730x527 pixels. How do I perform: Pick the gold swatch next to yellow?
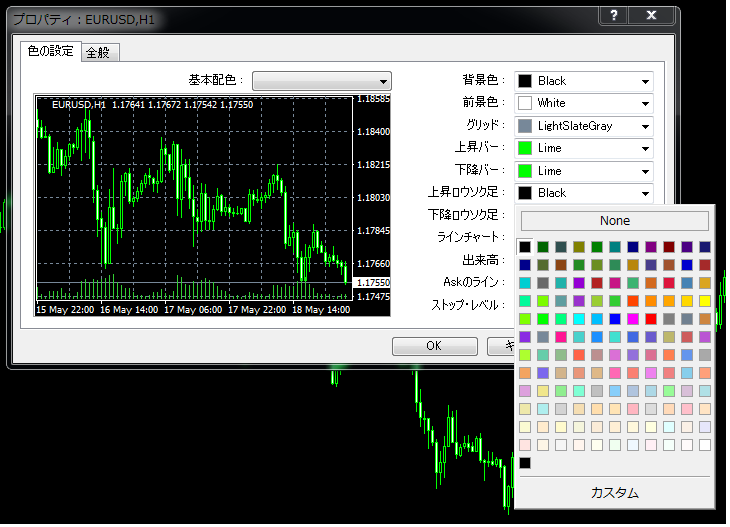tap(687, 301)
